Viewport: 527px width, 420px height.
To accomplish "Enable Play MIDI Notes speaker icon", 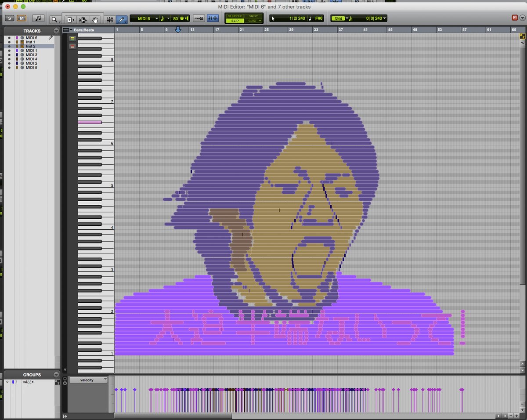I will click(109, 19).
